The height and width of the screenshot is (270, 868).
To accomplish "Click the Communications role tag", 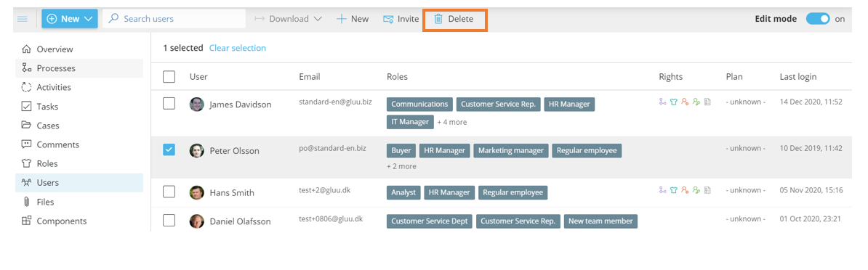I will (x=419, y=105).
